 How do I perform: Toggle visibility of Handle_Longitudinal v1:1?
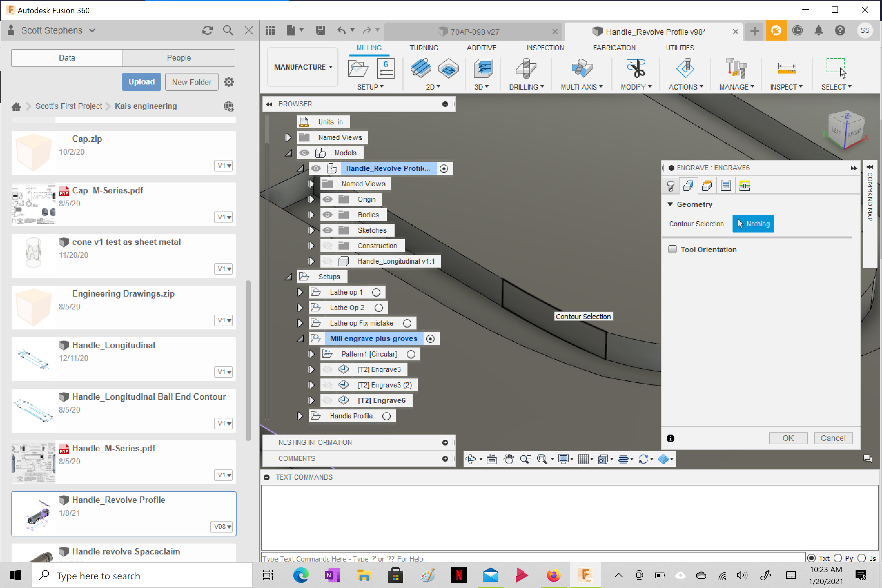click(x=328, y=261)
